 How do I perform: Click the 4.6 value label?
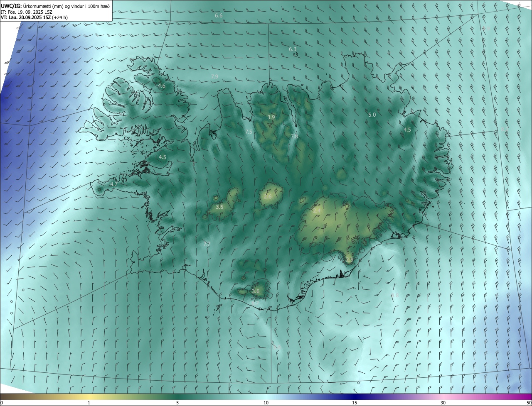tap(162, 86)
